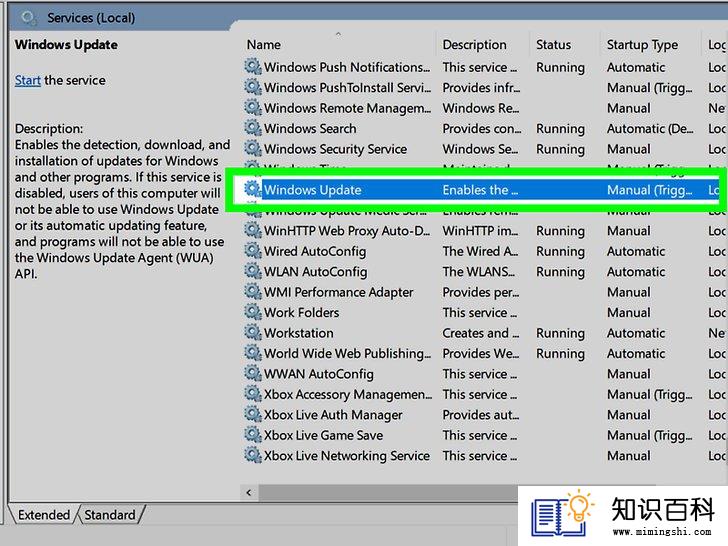Click Manual (Trigg... startup type of Windows Update
The width and height of the screenshot is (728, 546).
(x=650, y=190)
